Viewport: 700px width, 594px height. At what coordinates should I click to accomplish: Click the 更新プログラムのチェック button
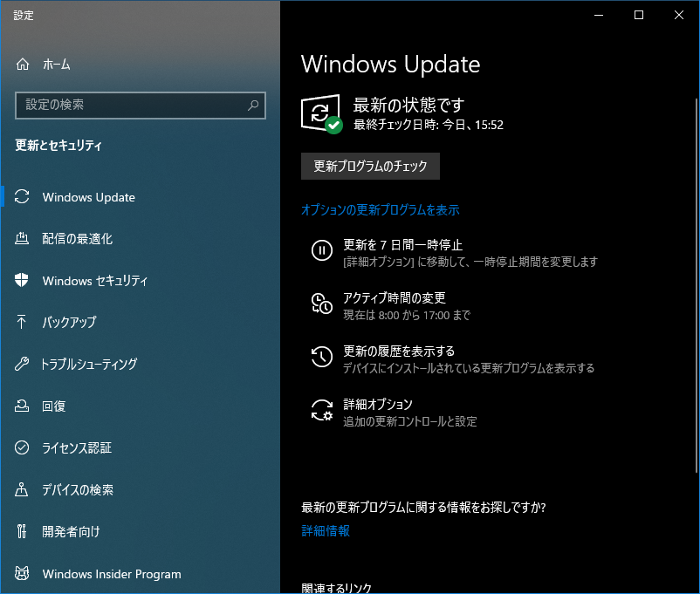click(x=370, y=166)
